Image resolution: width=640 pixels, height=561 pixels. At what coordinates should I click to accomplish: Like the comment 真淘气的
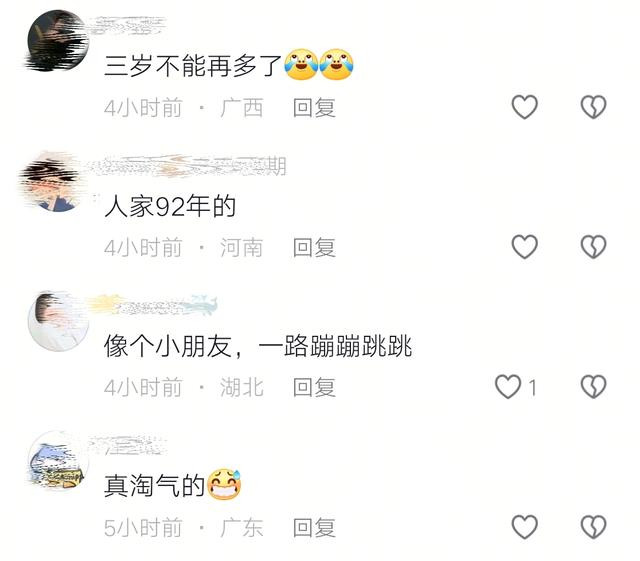pos(524,527)
